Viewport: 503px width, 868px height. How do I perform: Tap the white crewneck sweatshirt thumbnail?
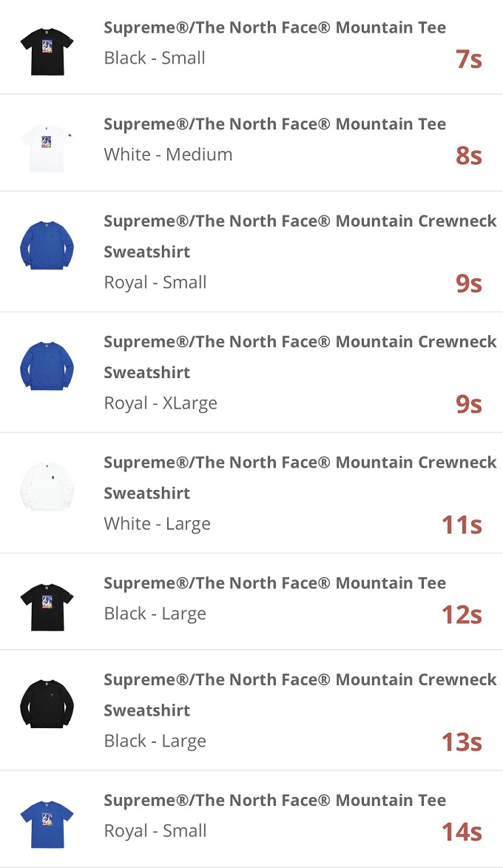(x=47, y=488)
